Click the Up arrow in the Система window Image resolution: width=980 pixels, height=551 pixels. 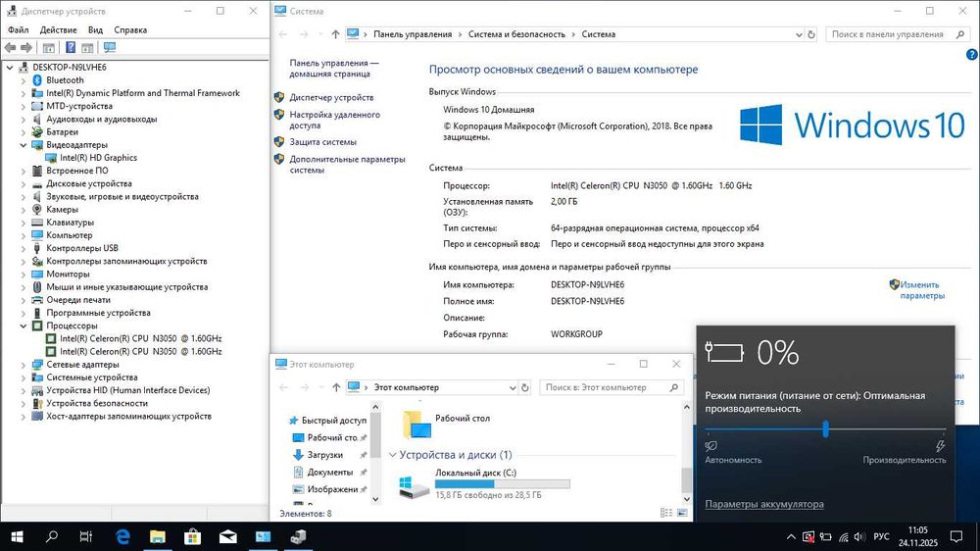[x=335, y=34]
